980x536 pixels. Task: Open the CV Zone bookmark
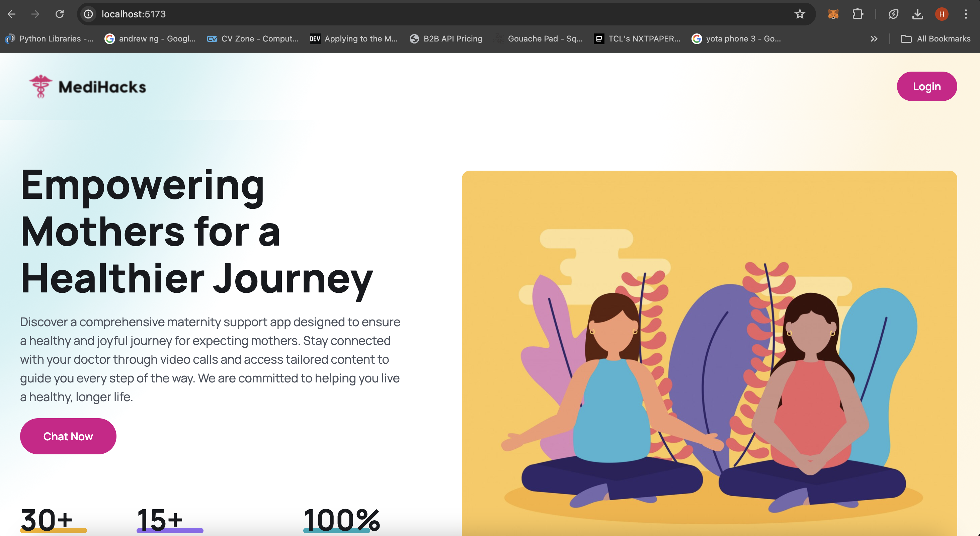pos(253,39)
